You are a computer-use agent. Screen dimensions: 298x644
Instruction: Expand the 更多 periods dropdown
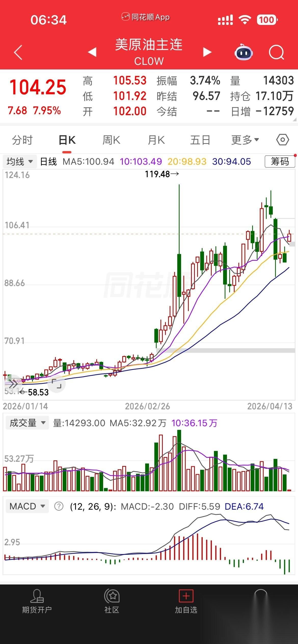[x=245, y=140]
